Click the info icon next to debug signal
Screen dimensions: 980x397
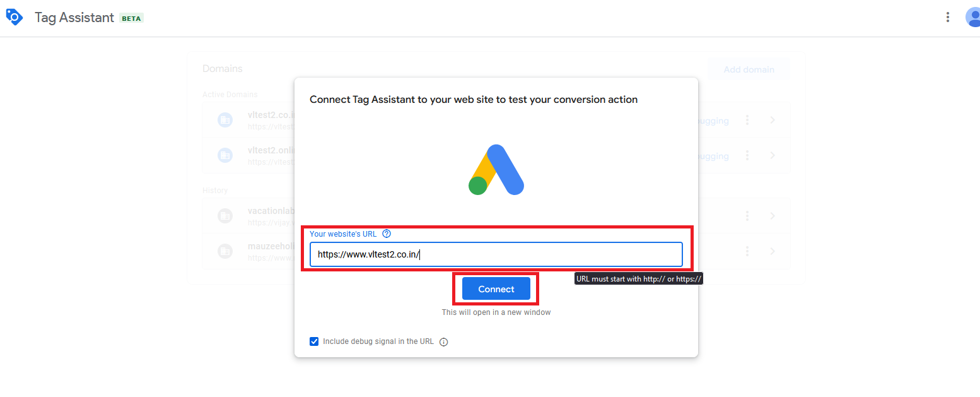tap(443, 342)
